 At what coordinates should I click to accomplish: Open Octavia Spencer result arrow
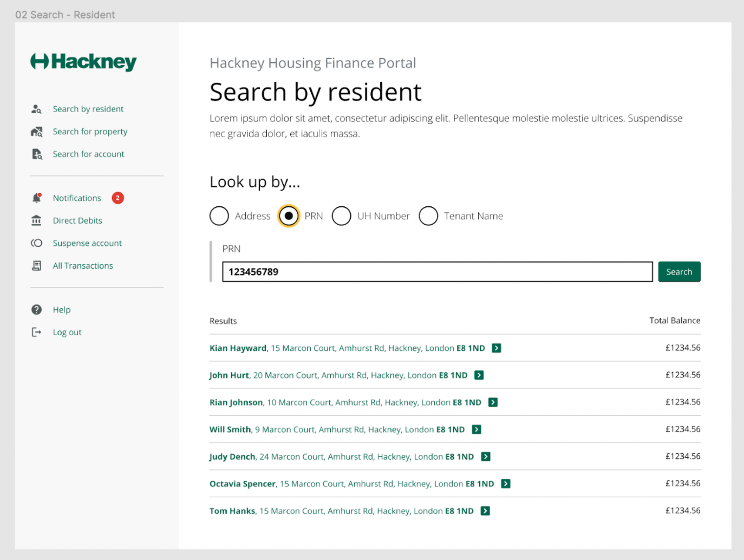(506, 484)
